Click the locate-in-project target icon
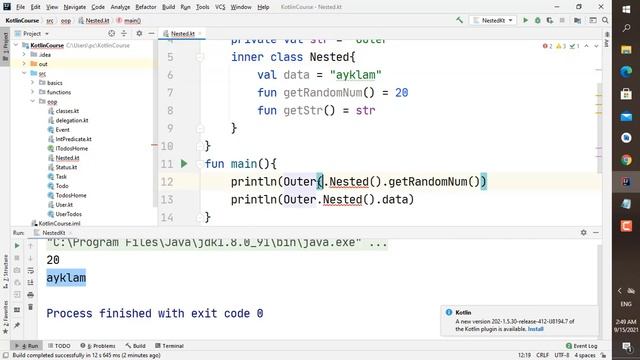The image size is (640, 360). point(111,33)
